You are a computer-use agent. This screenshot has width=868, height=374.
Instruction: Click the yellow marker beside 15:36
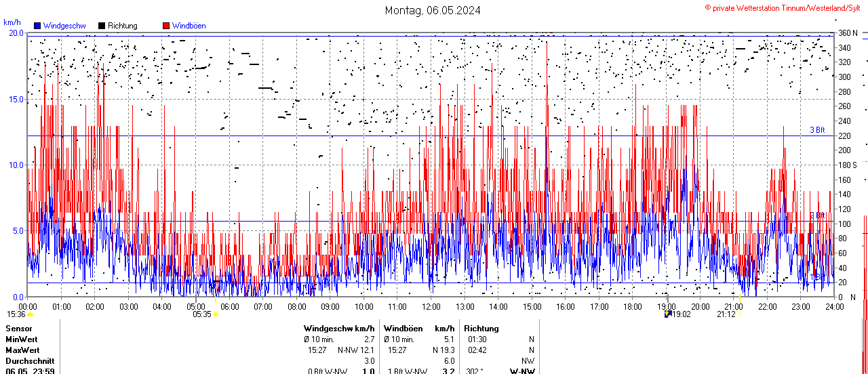click(30, 314)
